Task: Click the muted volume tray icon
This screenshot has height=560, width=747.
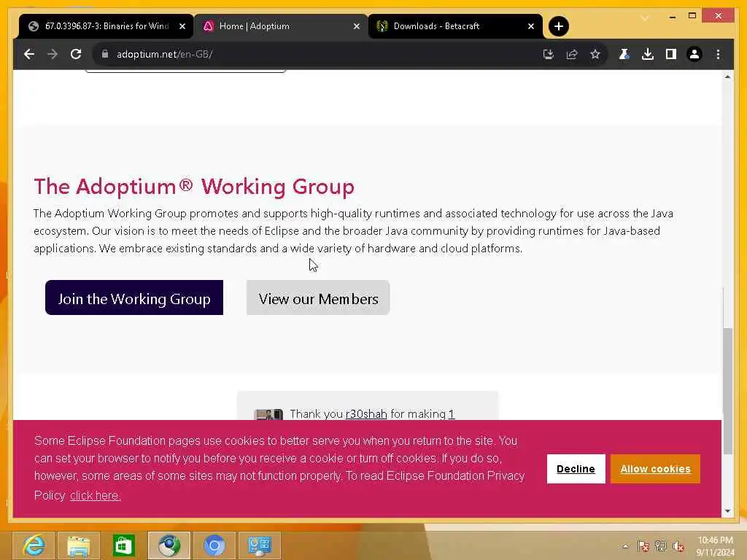Action: pos(678,546)
